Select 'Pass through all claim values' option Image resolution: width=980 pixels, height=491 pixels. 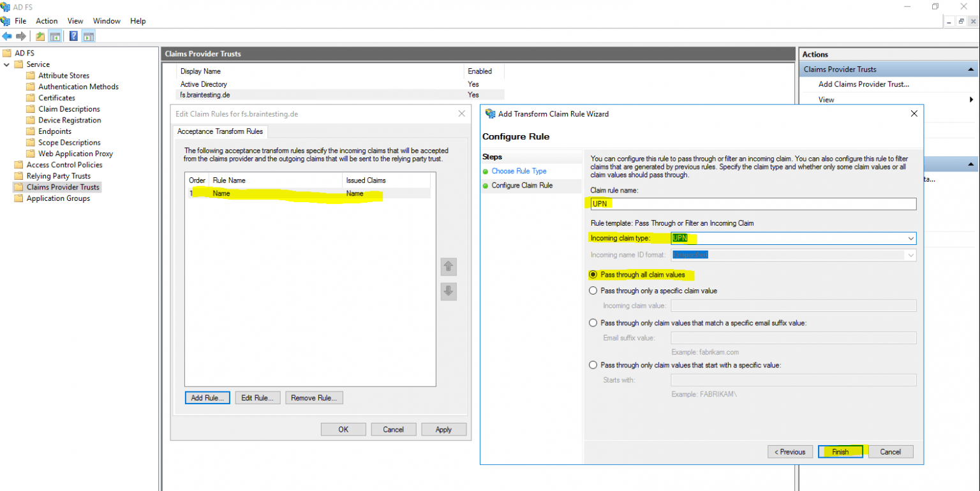593,275
